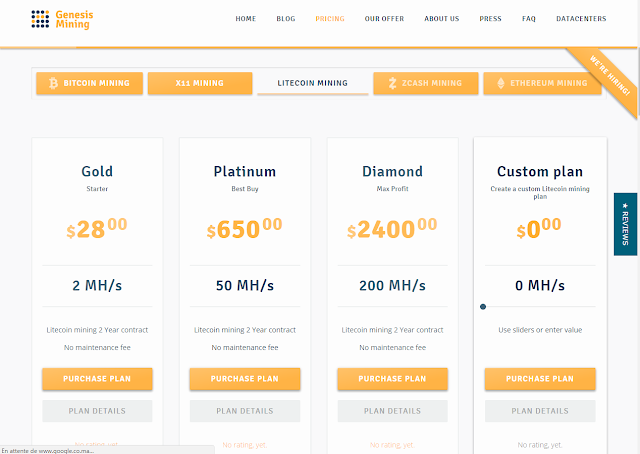Click the 'Max Profit' subtitle under Diamond
640x454 pixels.
tap(392, 189)
